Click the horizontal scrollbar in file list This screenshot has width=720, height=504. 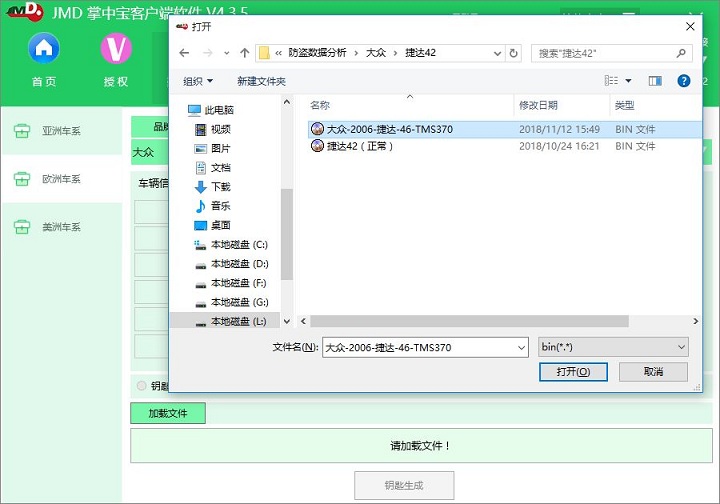469,321
